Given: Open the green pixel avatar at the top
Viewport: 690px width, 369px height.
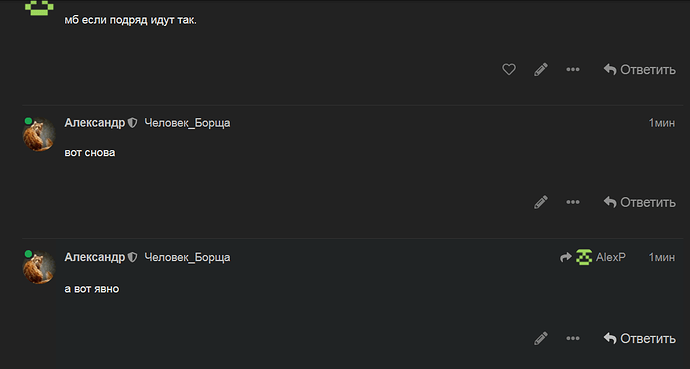Looking at the screenshot, I should [39, 7].
